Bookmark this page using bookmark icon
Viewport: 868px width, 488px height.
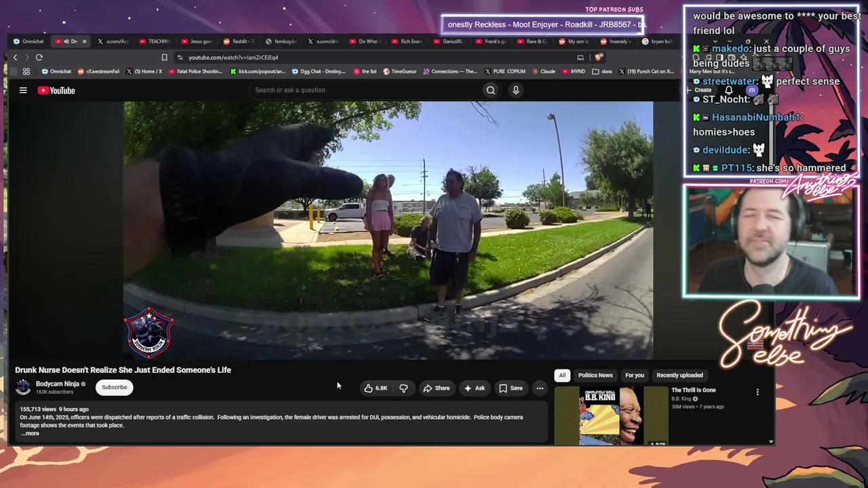(x=164, y=58)
